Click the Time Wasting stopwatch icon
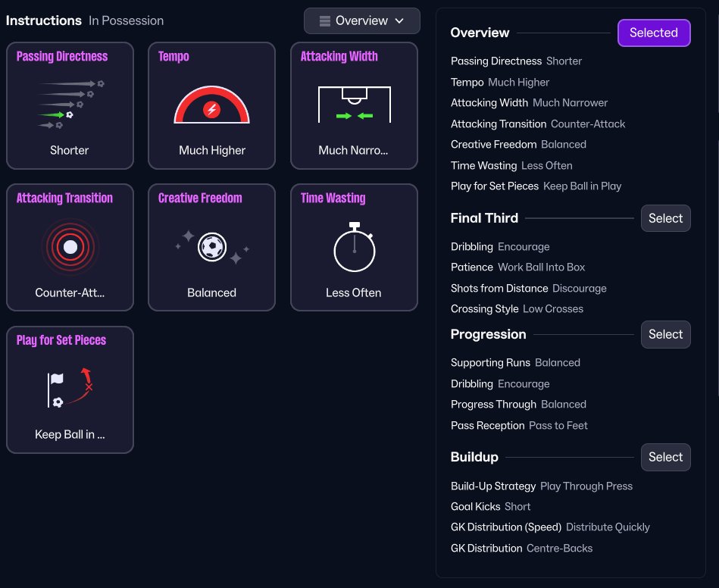 click(354, 247)
